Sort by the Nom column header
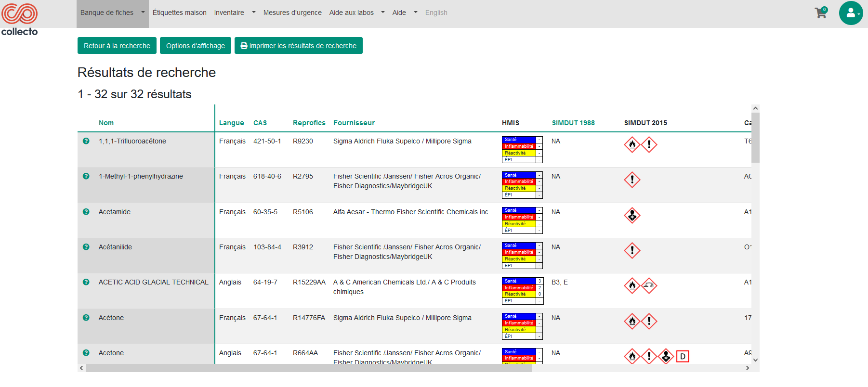This screenshot has height=387, width=868. coord(106,123)
